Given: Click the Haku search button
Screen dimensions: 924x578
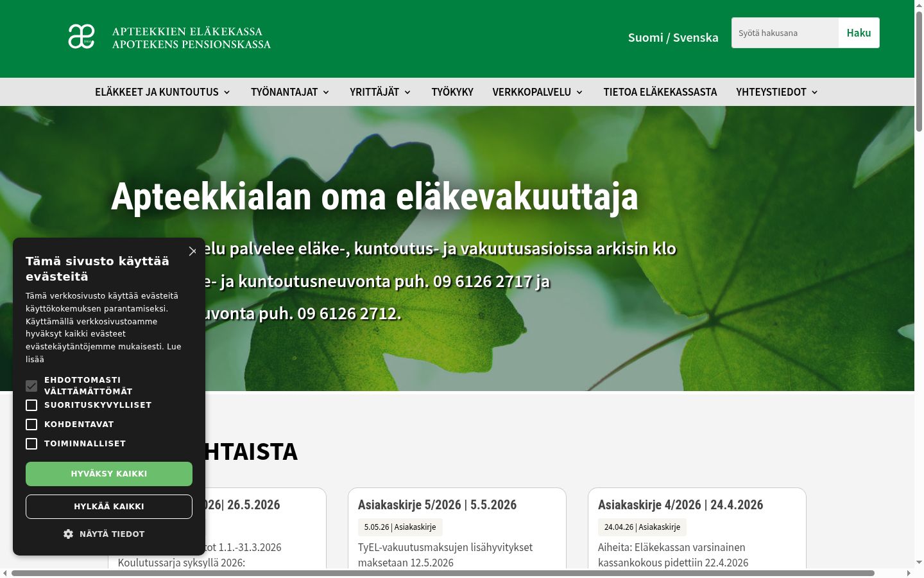Looking at the screenshot, I should (859, 33).
